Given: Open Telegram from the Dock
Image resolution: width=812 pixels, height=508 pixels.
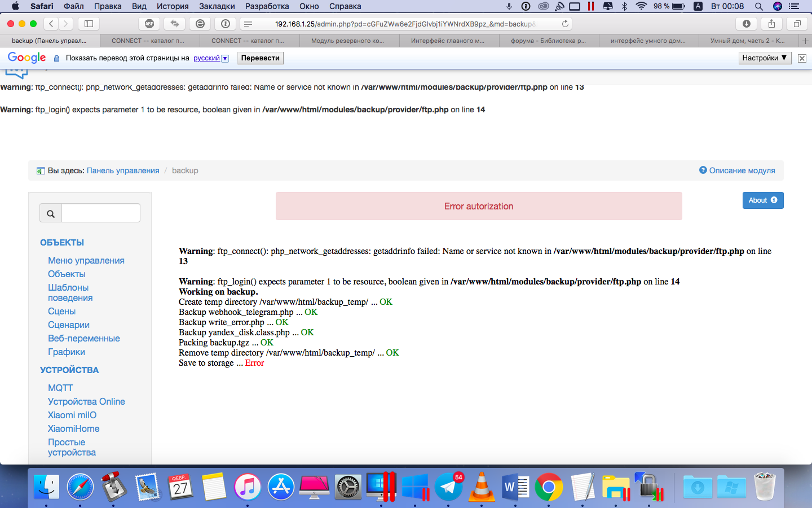Looking at the screenshot, I should (x=449, y=487).
